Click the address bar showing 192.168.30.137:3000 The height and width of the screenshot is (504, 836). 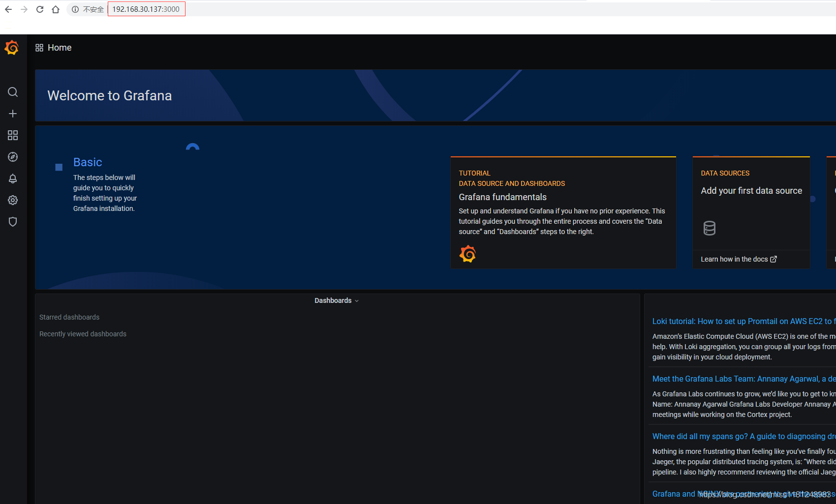[x=146, y=9]
